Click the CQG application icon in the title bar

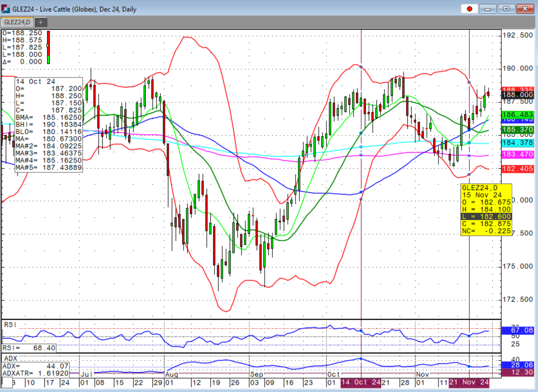(6, 9)
